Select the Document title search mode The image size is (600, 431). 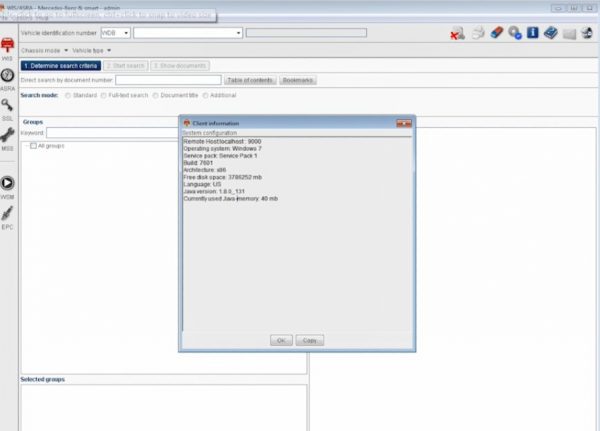click(x=155, y=95)
